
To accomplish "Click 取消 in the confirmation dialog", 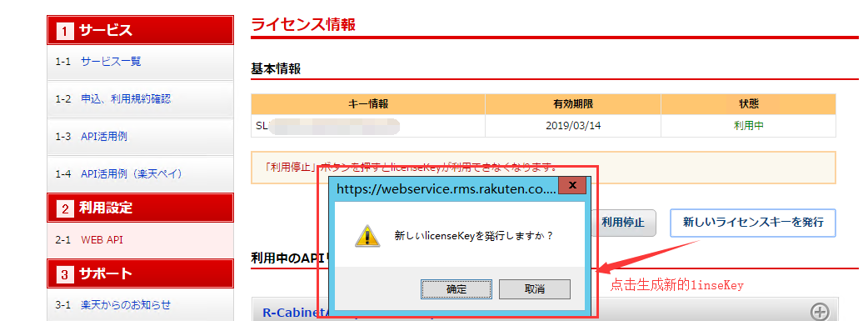I will [534, 288].
